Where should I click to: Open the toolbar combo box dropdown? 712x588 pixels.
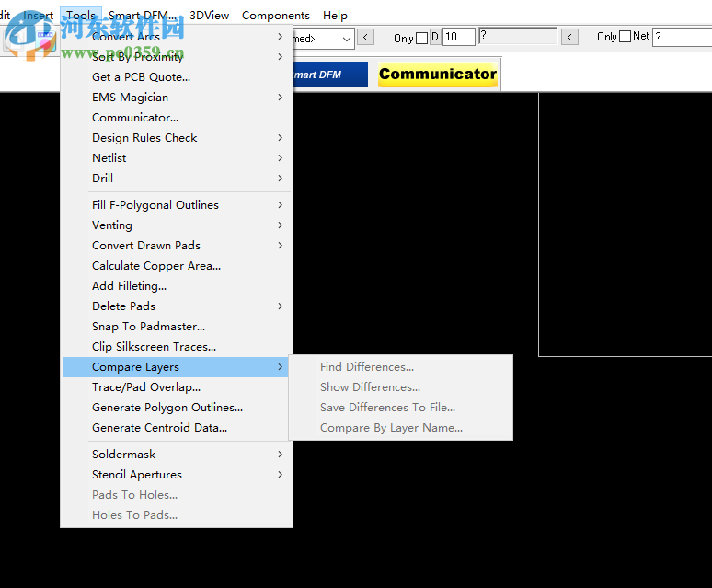(347, 39)
